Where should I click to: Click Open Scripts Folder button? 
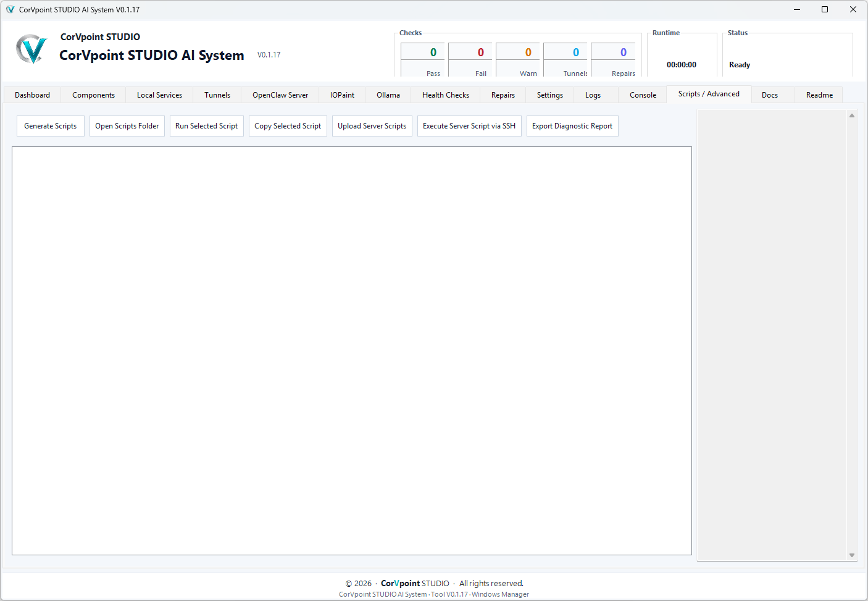127,126
